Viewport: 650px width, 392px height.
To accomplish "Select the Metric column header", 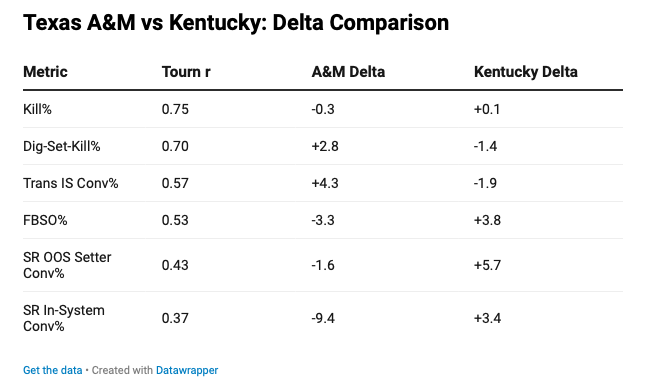I will 45,72.
